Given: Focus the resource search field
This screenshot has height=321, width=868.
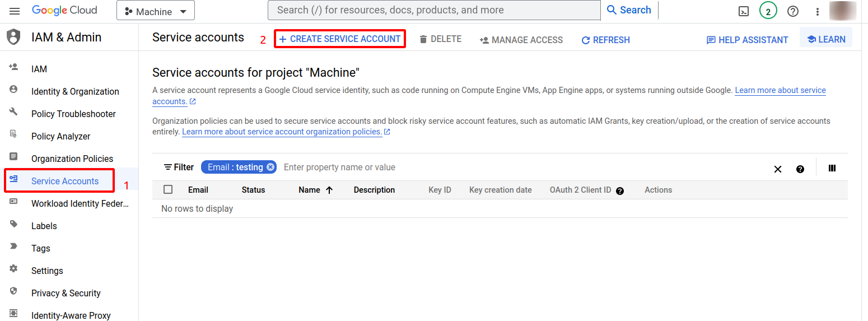Looking at the screenshot, I should coord(434,10).
